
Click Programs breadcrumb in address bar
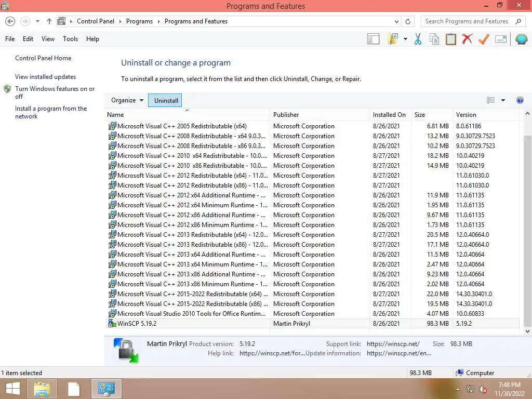[x=139, y=21]
